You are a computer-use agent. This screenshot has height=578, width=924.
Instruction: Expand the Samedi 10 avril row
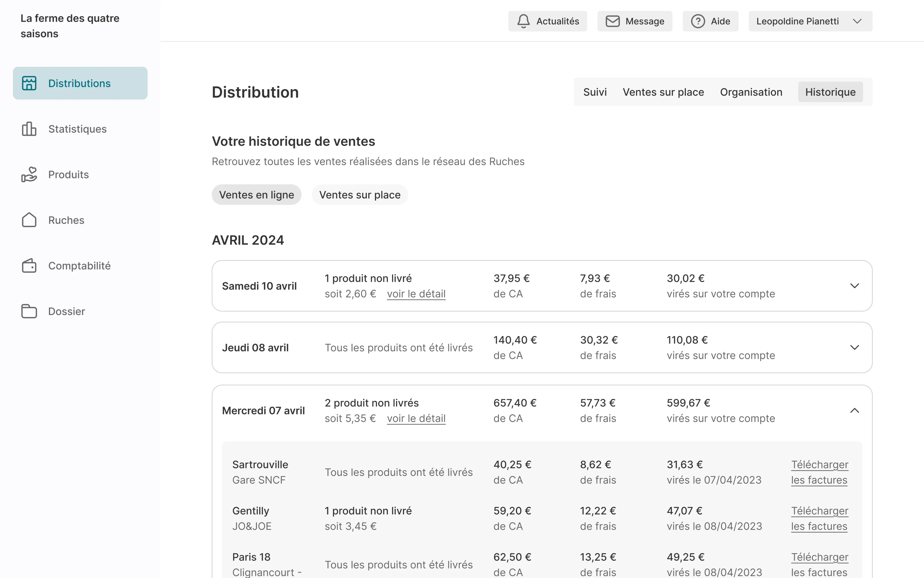tap(855, 286)
